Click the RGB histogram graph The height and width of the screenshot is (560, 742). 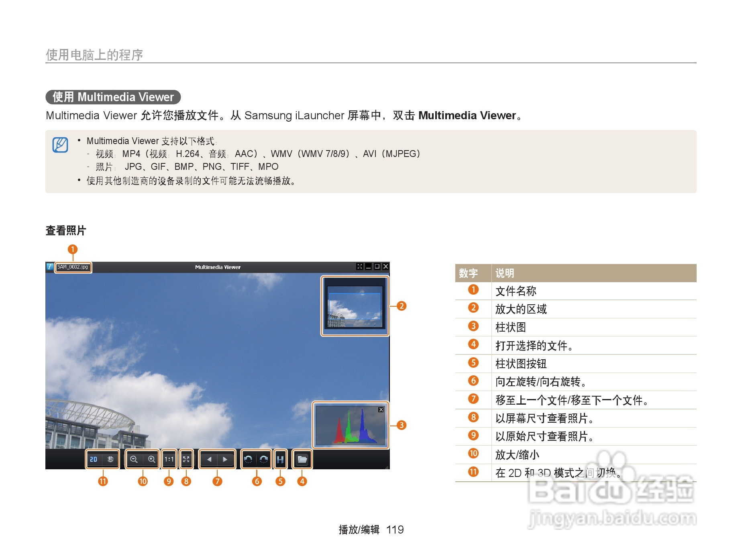(350, 426)
